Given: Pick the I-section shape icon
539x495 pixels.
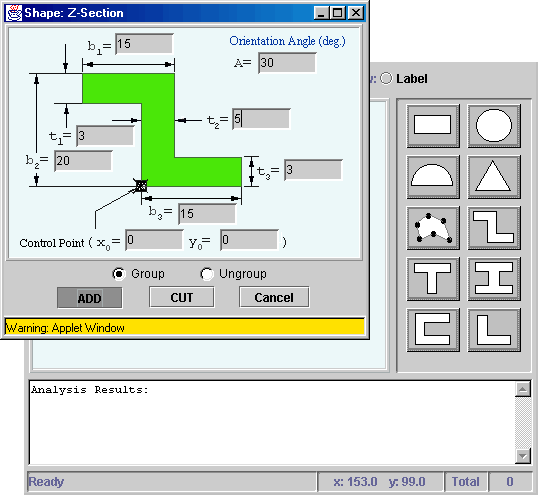Looking at the screenshot, I should [x=494, y=279].
